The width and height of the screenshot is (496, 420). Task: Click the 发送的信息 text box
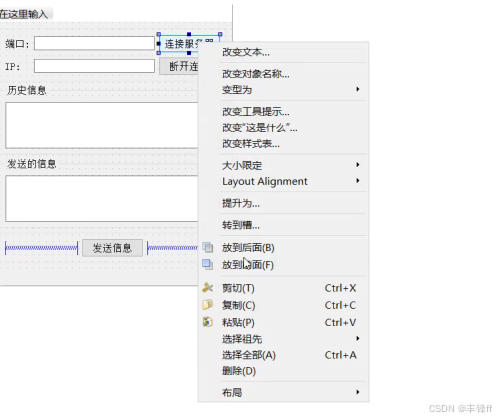[102, 199]
